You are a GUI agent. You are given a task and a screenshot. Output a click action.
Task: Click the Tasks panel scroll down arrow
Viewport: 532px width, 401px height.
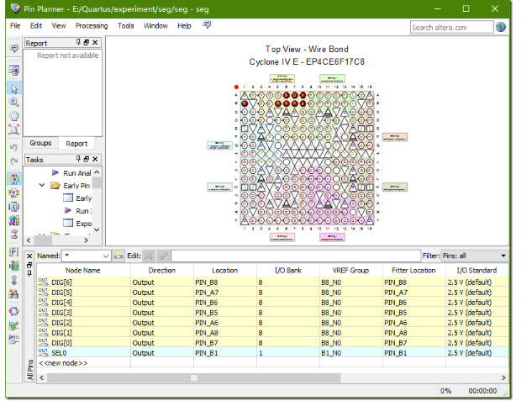97,230
